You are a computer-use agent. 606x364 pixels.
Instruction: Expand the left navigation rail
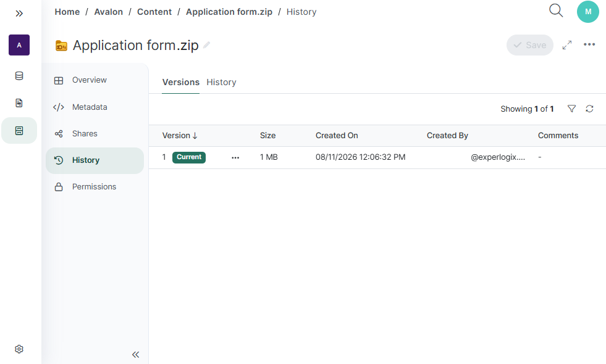(x=19, y=14)
